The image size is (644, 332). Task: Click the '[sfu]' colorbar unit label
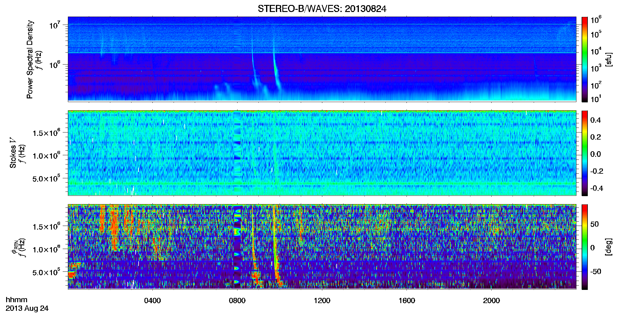click(x=608, y=59)
